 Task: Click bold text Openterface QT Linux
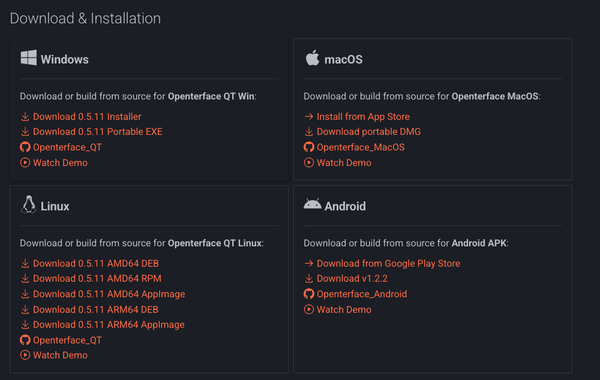tap(215, 243)
